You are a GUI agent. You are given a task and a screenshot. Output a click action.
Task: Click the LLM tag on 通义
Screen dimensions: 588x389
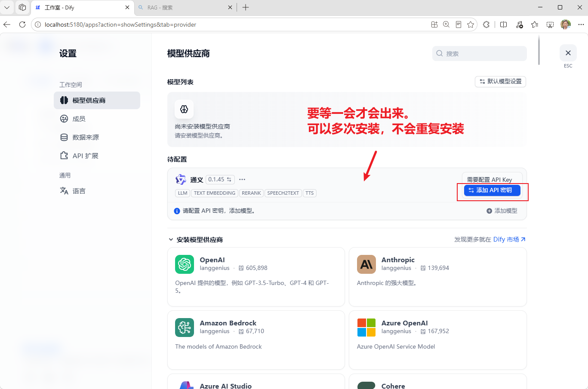[x=183, y=193]
